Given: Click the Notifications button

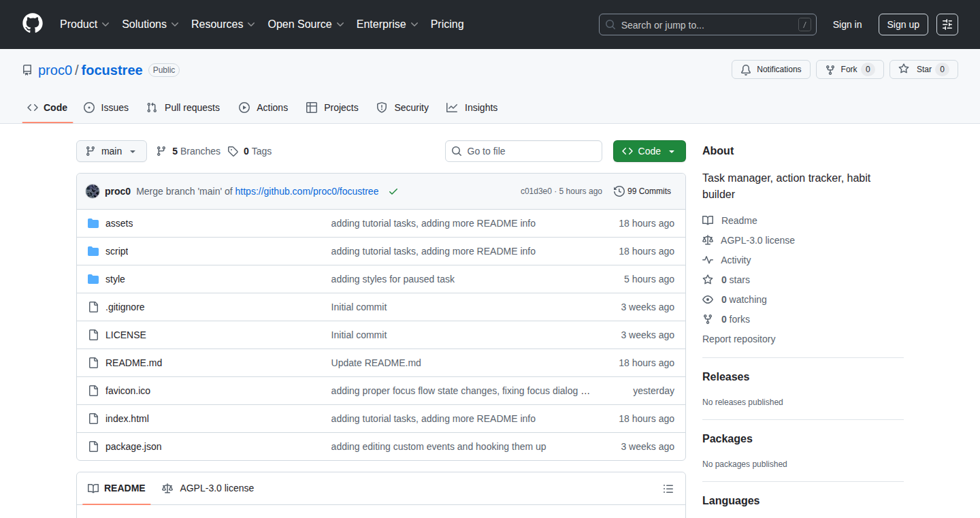Looking at the screenshot, I should coord(771,69).
